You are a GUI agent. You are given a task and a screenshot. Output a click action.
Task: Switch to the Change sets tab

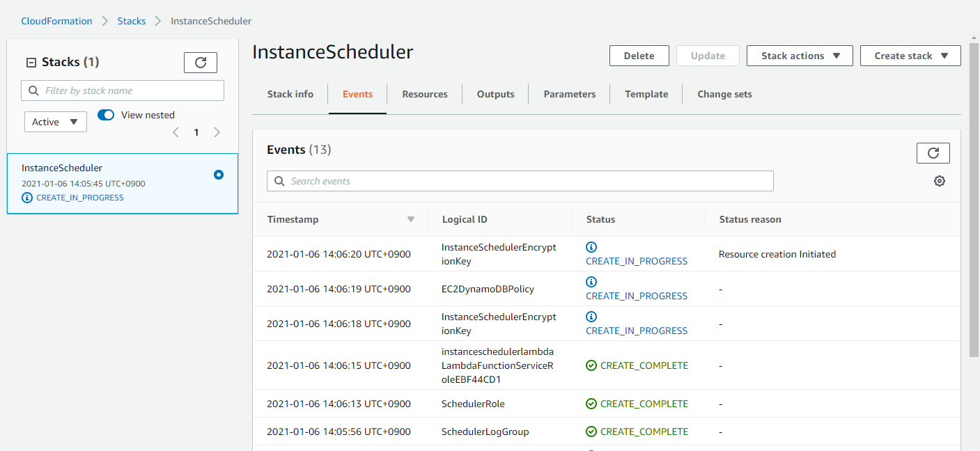[724, 94]
